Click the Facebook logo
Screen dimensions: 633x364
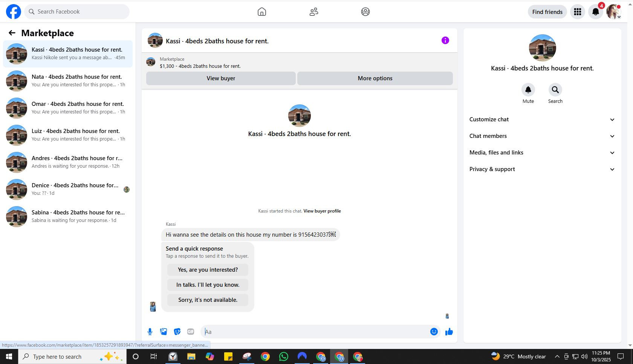(14, 12)
